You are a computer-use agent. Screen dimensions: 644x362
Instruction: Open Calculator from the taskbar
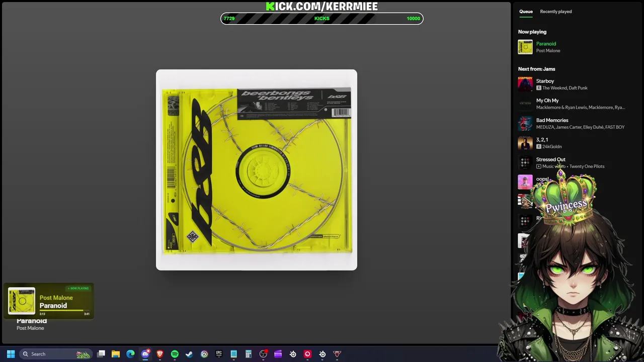click(249, 354)
